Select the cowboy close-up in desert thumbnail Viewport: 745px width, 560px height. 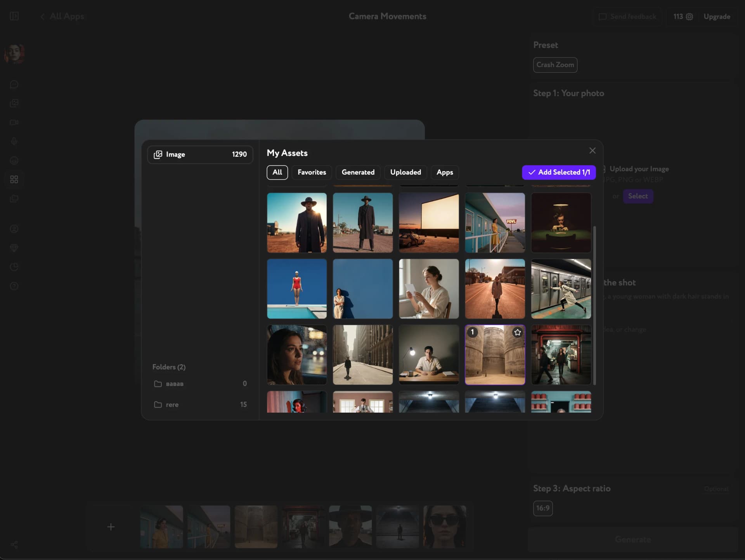click(297, 223)
